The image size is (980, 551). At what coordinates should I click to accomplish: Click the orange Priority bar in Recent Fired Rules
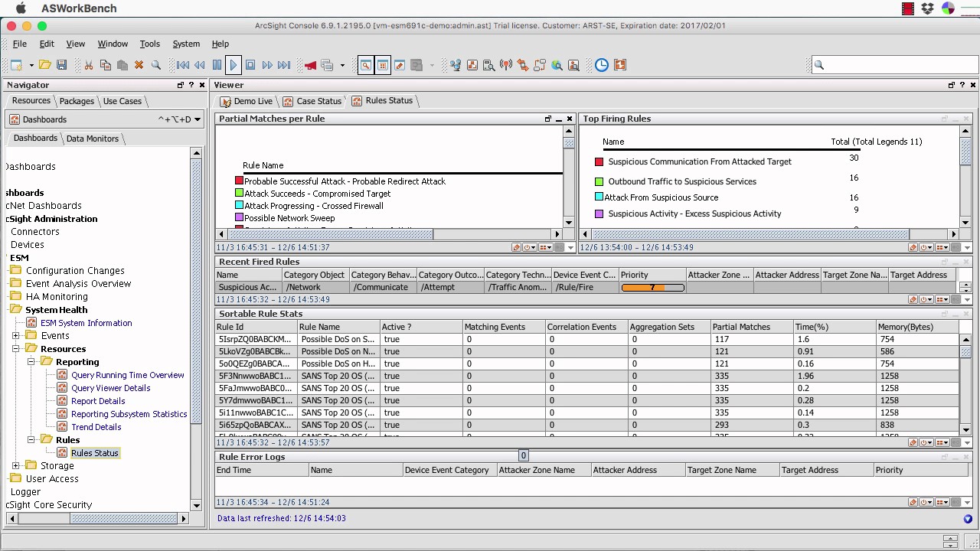[x=652, y=288]
